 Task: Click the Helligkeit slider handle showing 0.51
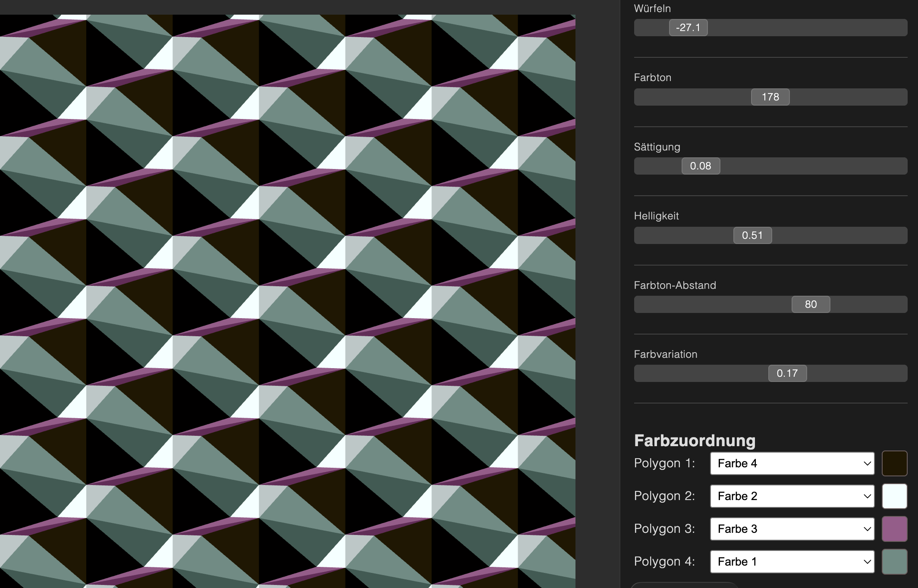tap(752, 235)
